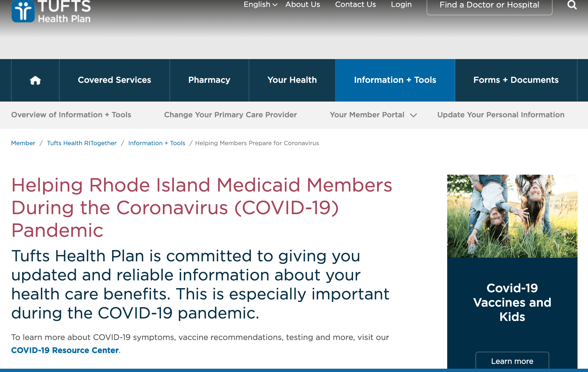
Task: Click the Find a Doctor or Hospital icon
Action: click(x=489, y=5)
